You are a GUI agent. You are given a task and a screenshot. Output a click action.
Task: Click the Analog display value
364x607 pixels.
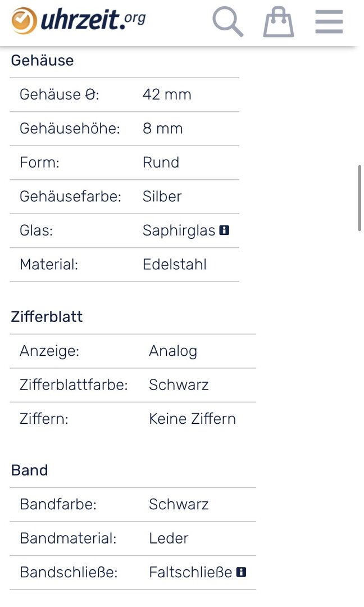coord(173,351)
